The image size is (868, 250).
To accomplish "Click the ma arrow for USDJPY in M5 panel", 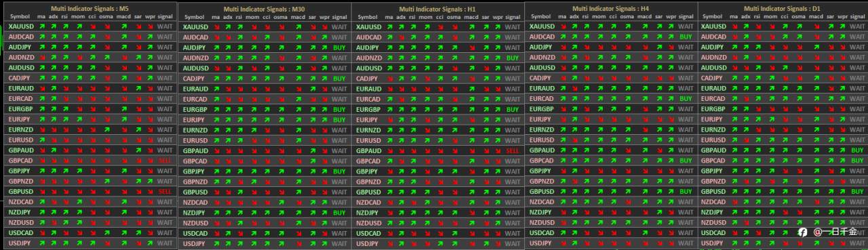I will [x=41, y=243].
